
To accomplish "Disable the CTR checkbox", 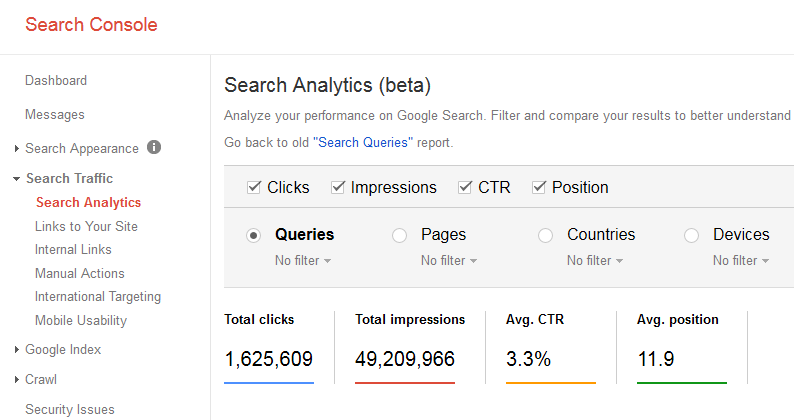I will click(x=465, y=187).
